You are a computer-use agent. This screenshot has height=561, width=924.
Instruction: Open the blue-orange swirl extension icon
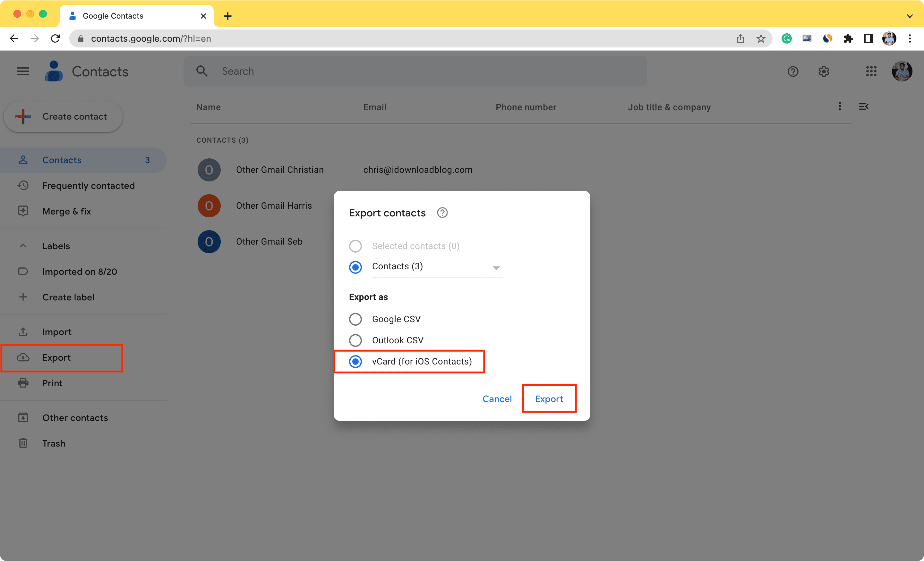(827, 38)
